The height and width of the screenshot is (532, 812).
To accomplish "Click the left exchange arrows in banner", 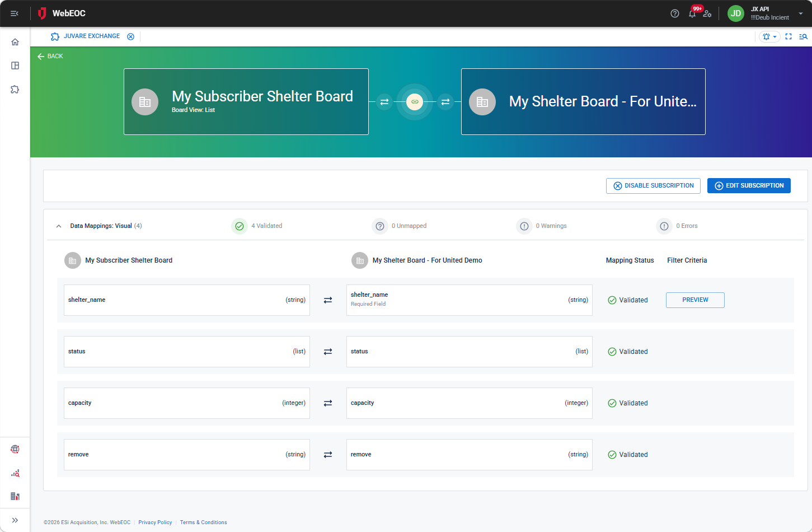I will [x=384, y=102].
